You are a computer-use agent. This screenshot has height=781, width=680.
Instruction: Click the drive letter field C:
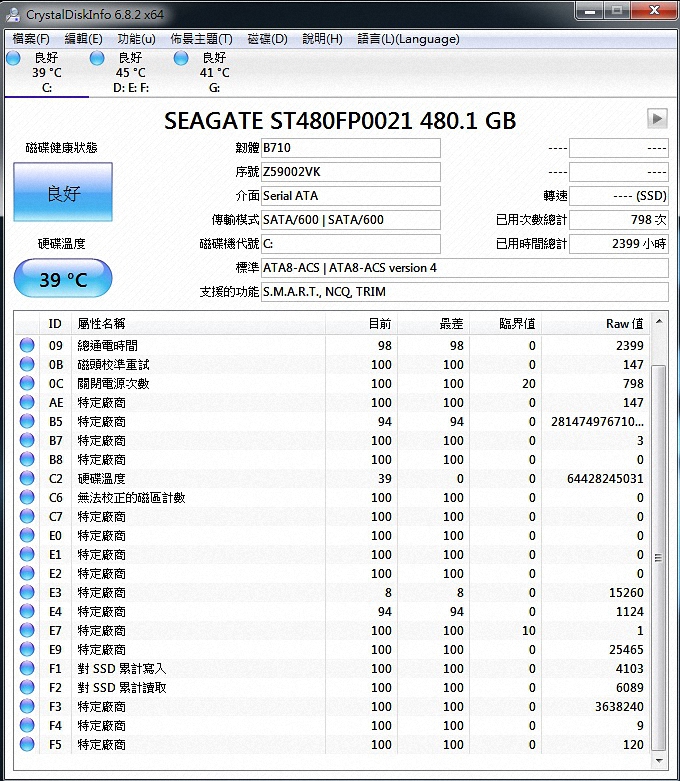[351, 244]
